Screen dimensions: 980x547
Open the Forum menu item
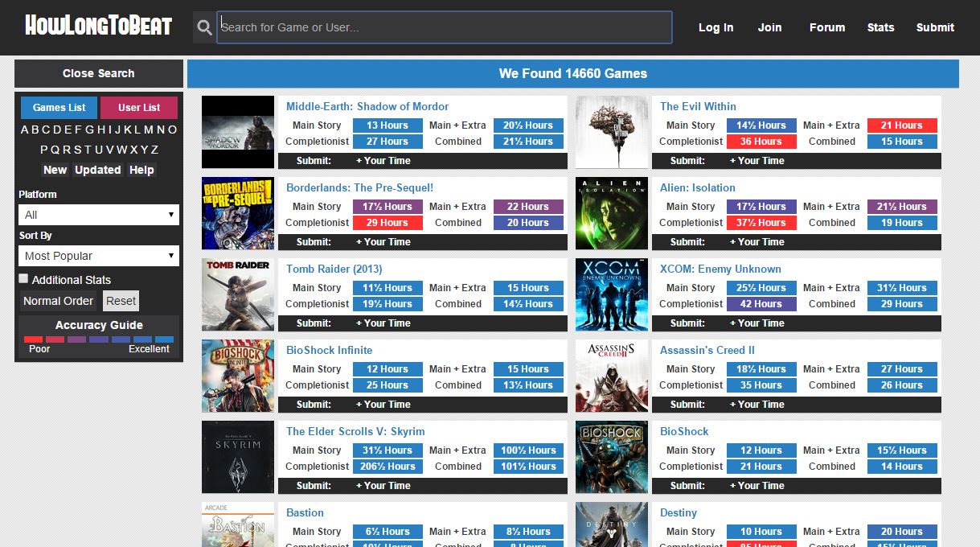(x=826, y=27)
